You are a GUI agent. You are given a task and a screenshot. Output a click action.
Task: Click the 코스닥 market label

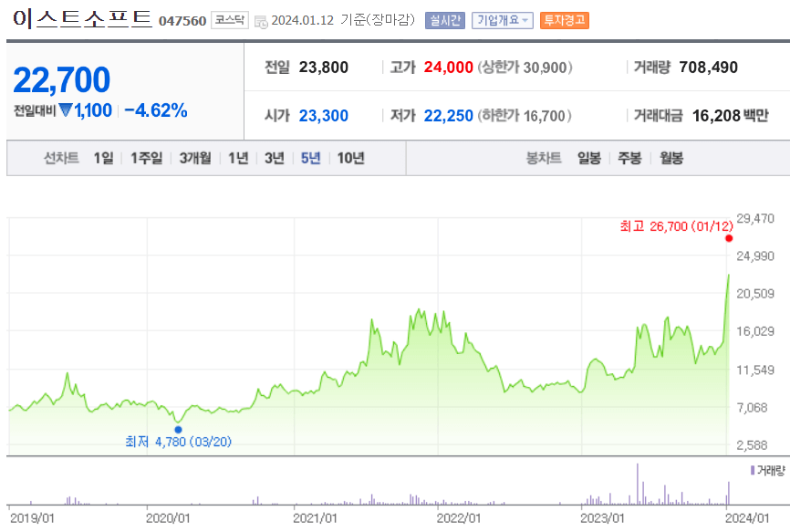point(230,20)
